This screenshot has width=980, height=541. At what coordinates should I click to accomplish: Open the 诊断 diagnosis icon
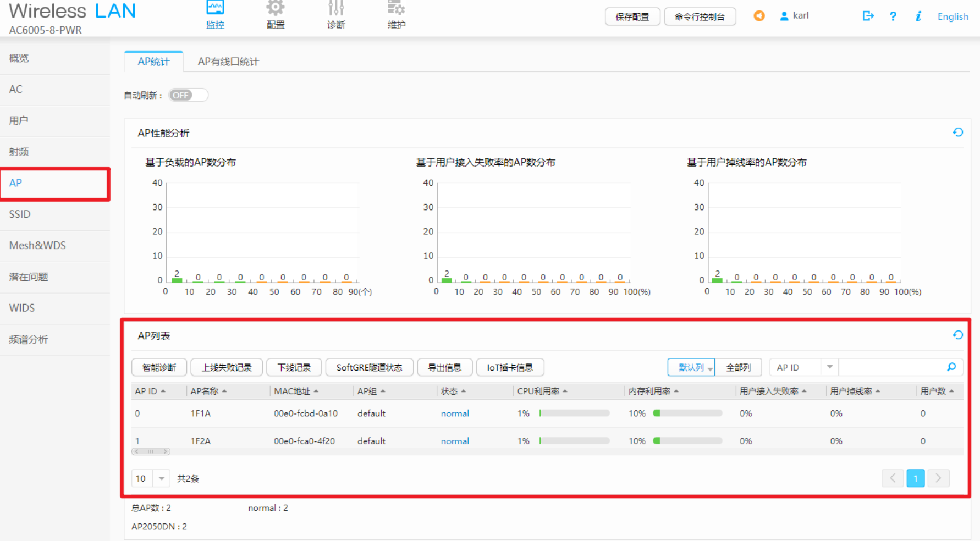[336, 8]
